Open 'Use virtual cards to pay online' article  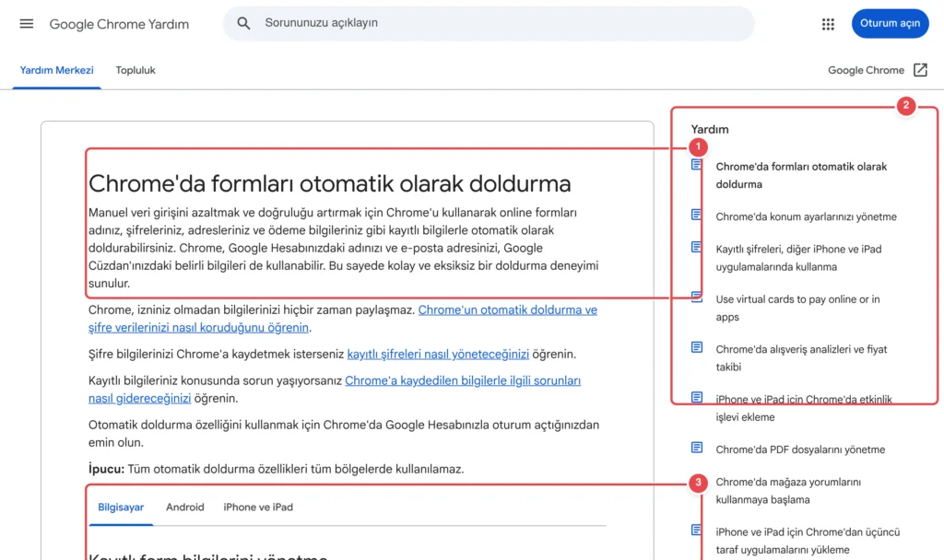(x=797, y=308)
